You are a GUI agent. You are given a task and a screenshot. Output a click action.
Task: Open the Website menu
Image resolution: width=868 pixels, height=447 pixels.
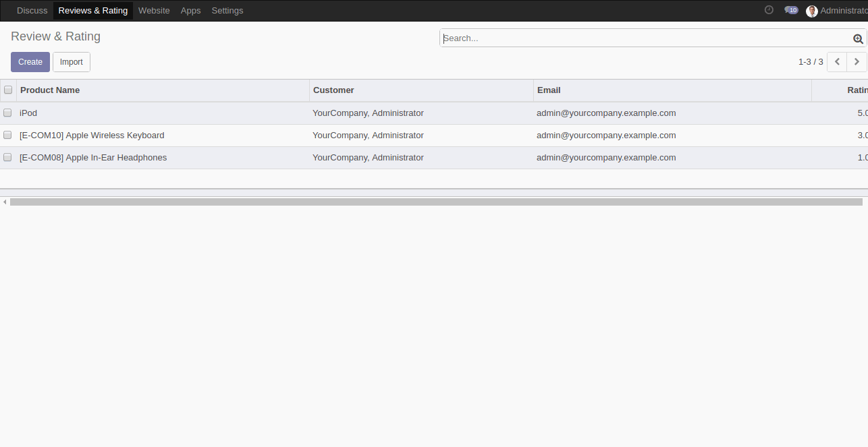pyautogui.click(x=154, y=11)
